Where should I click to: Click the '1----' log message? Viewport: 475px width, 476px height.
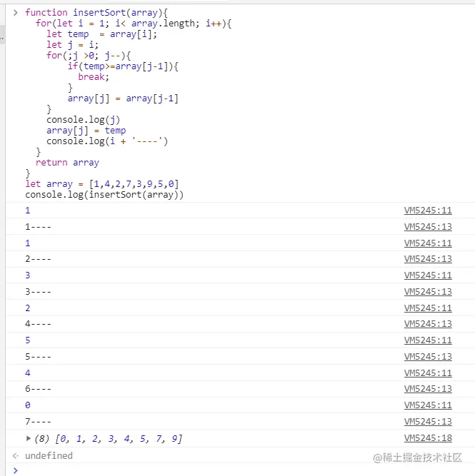38,227
